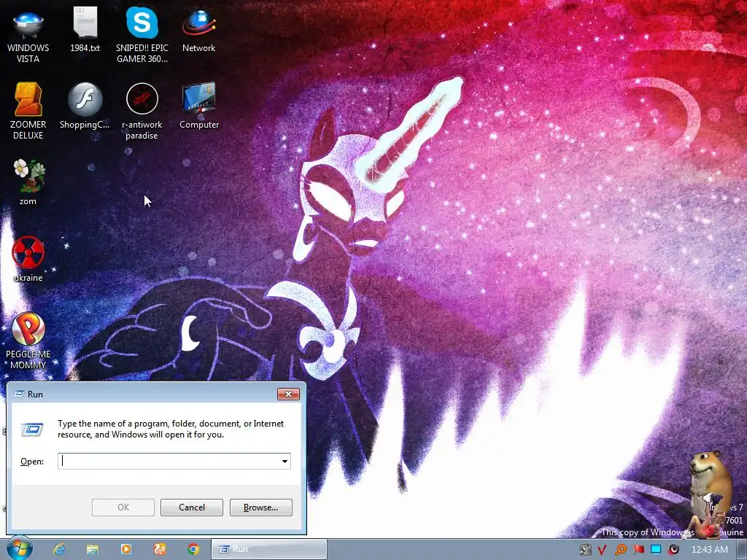747x560 pixels.
Task: Open Windows Explorer from the taskbar
Action: coord(93,549)
